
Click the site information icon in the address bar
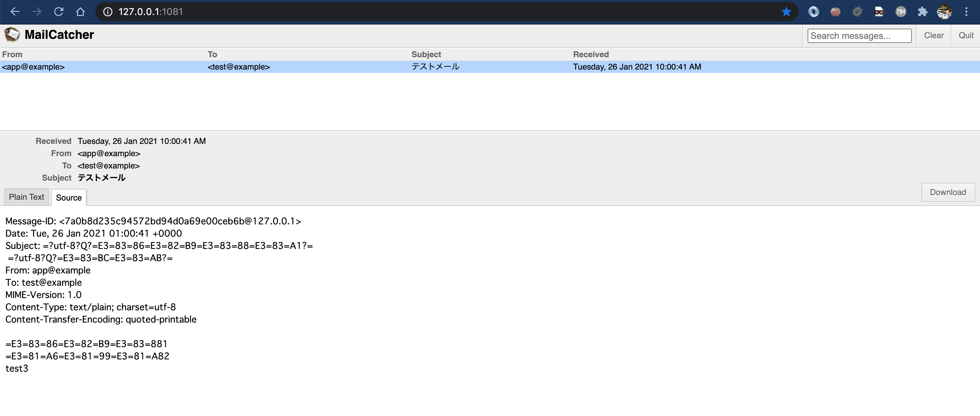tap(108, 12)
